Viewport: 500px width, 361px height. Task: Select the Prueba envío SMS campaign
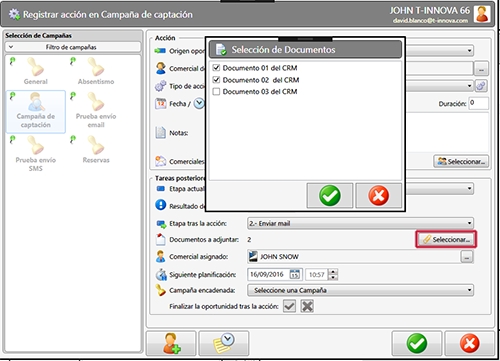pyautogui.click(x=36, y=154)
